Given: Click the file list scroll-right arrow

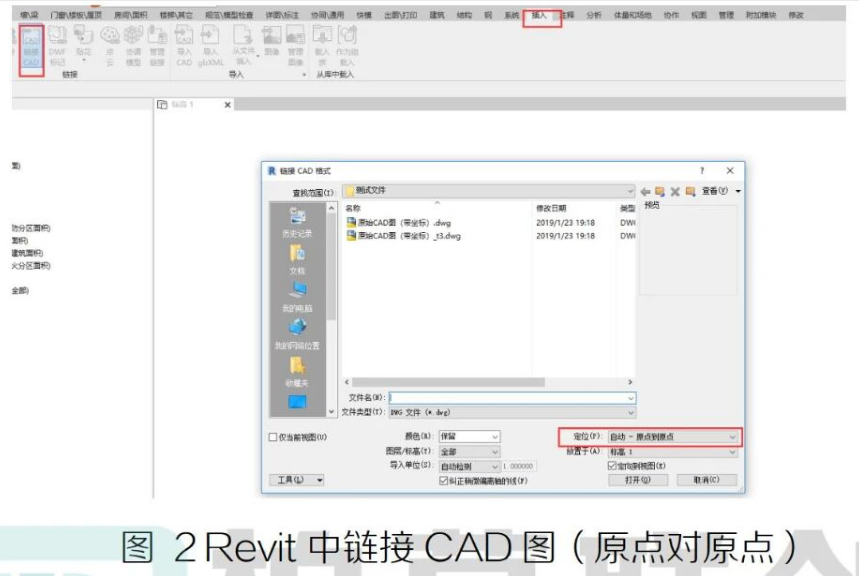Looking at the screenshot, I should [630, 382].
